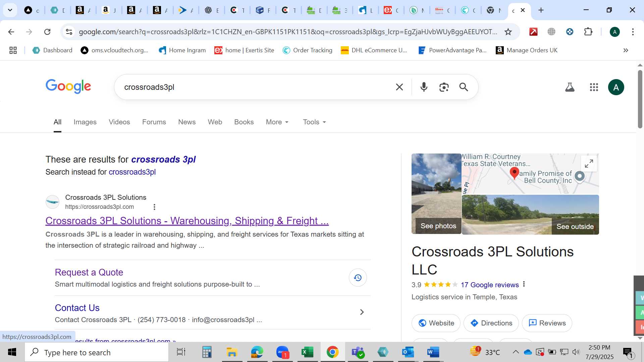Open Excel from the taskbar

(x=307, y=352)
